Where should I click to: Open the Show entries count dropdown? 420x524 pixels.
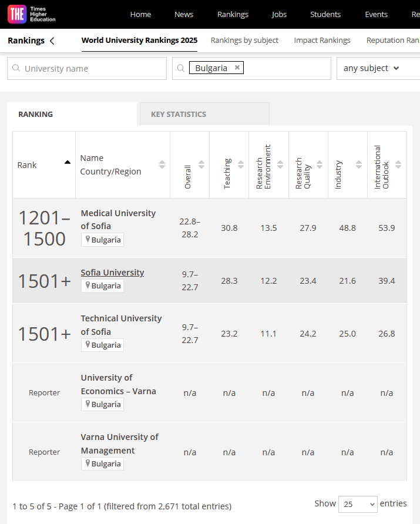click(357, 504)
